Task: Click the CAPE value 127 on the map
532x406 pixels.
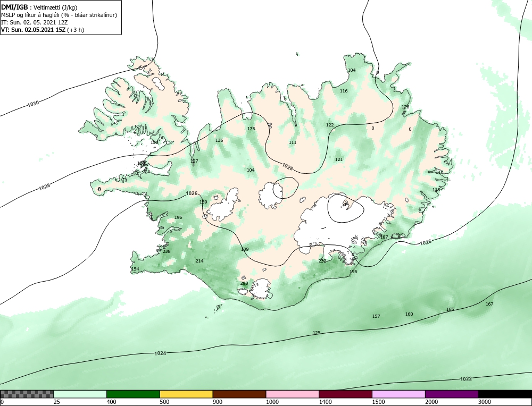Action: coord(194,162)
